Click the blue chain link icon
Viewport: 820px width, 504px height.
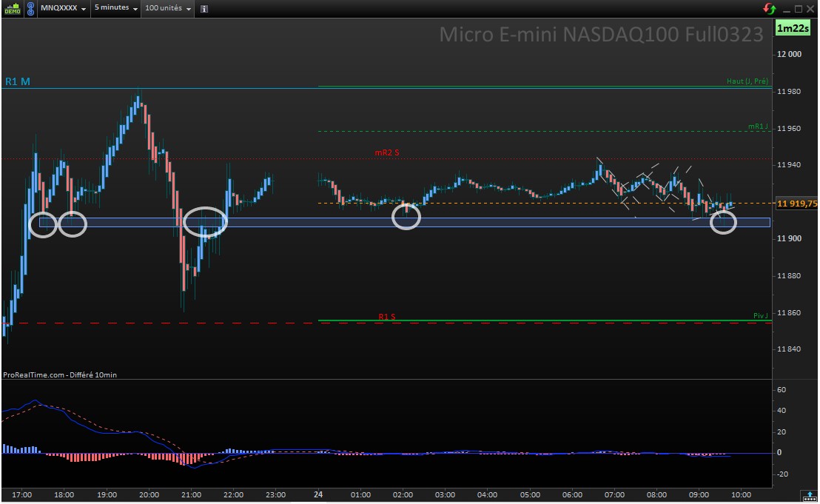click(30, 8)
